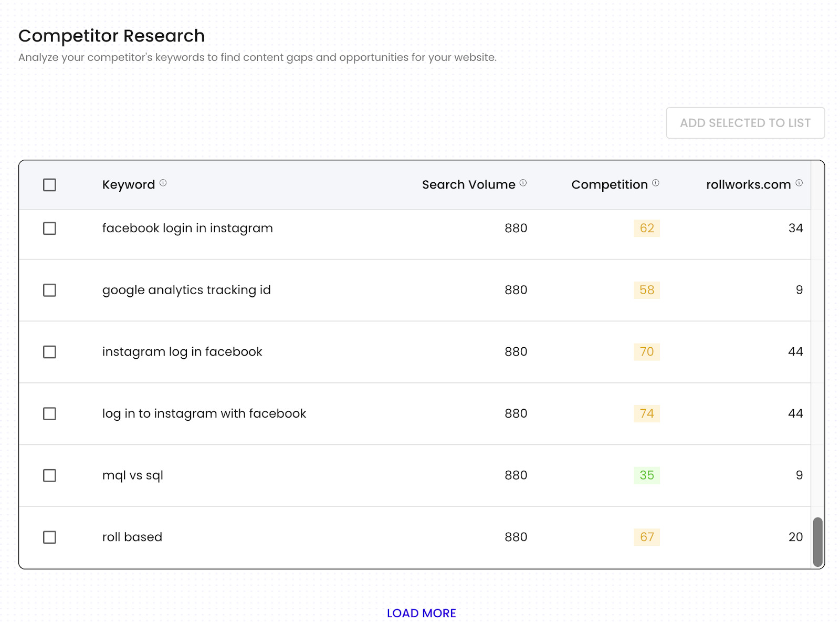This screenshot has width=840, height=623.
Task: Check the 'facebook login in instagram' row
Action: coord(49,229)
